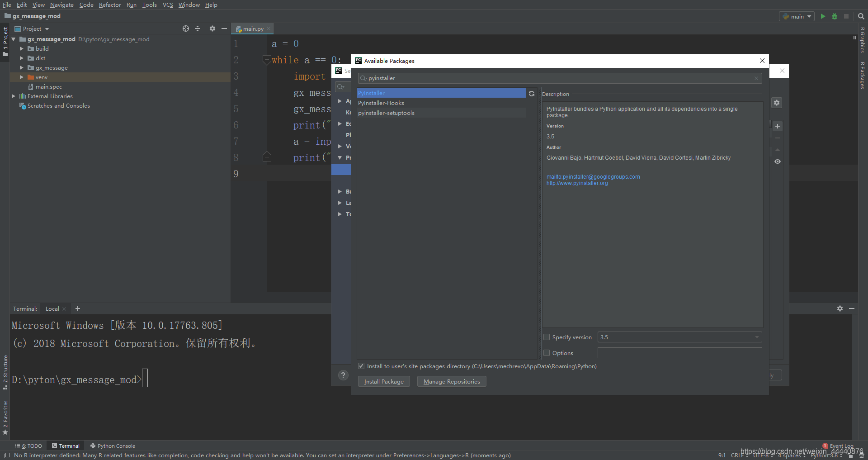This screenshot has height=460, width=868.
Task: Reload package list refresh icon
Action: [532, 94]
